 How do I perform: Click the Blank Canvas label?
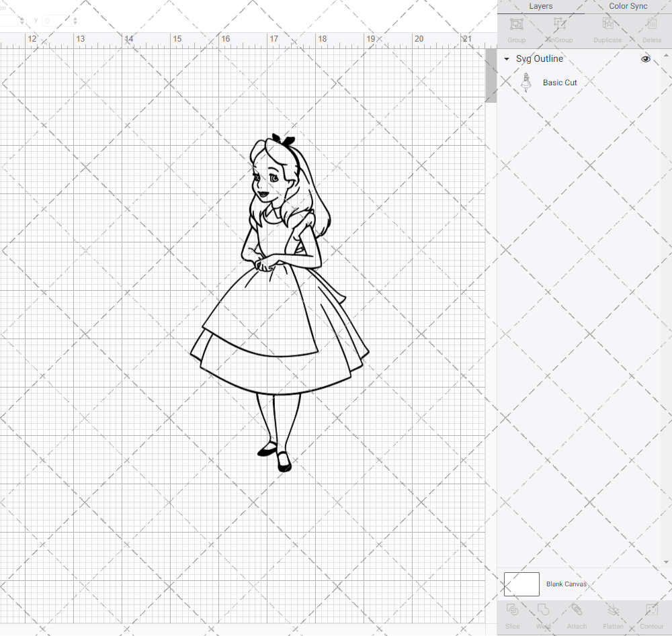click(566, 584)
